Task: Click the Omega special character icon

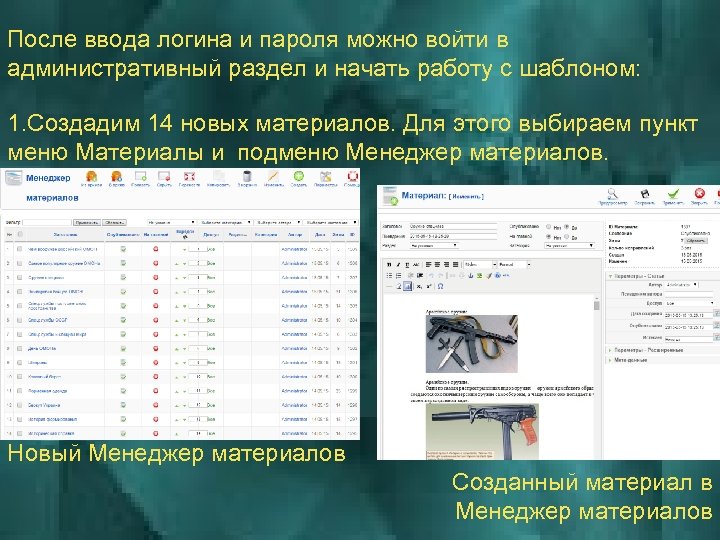Action: [440, 286]
